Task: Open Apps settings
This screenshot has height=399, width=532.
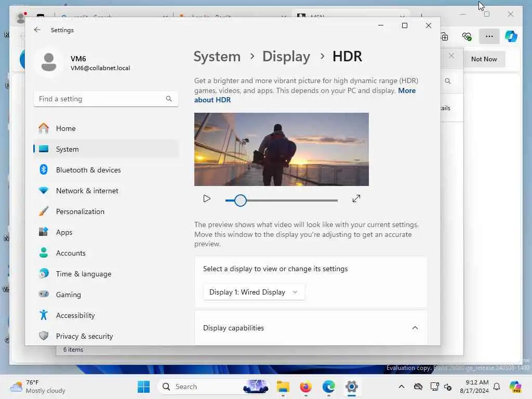Action: [106, 232]
